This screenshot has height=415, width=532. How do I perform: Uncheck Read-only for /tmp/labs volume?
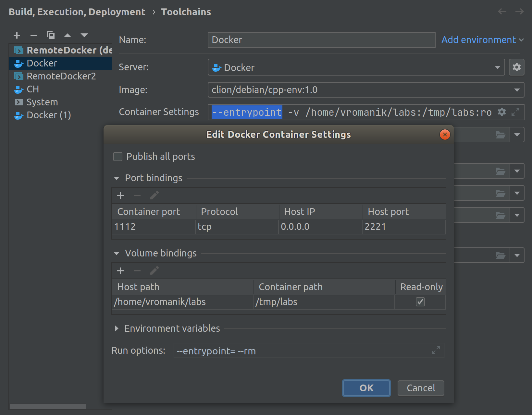tap(420, 302)
